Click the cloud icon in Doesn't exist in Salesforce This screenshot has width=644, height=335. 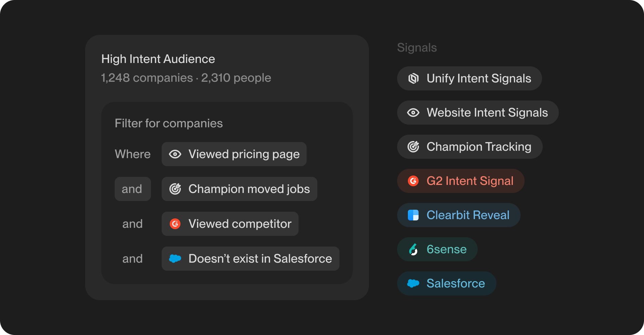click(175, 259)
